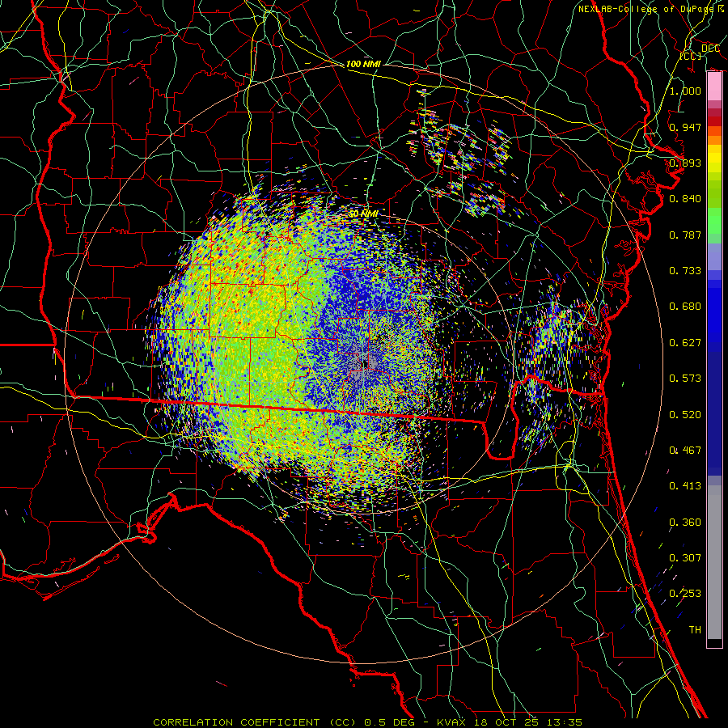Click the 0.253 scale value
The width and height of the screenshot is (728, 728).
pos(685,594)
